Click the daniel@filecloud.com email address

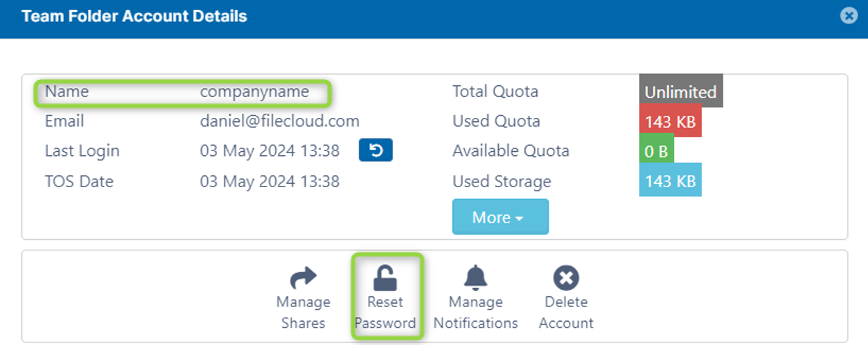(280, 121)
